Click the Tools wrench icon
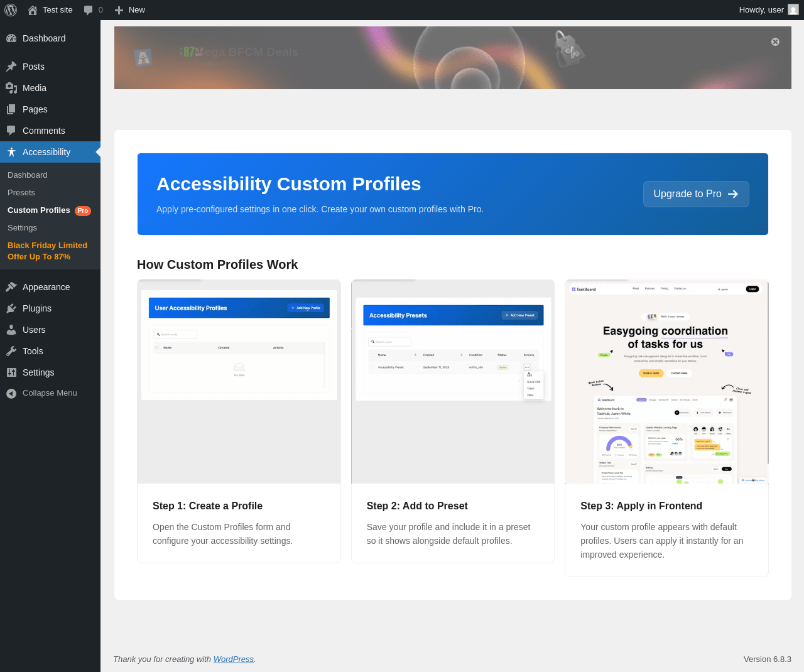804x672 pixels. click(11, 351)
